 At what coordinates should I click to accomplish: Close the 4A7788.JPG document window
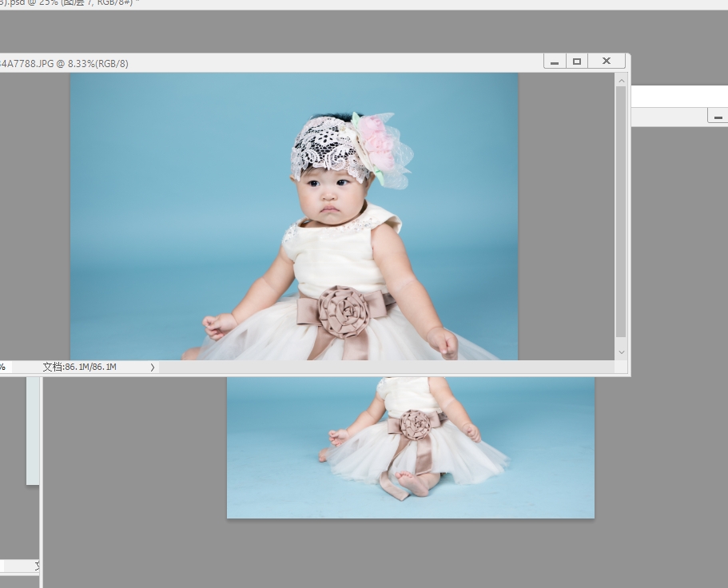pos(606,62)
